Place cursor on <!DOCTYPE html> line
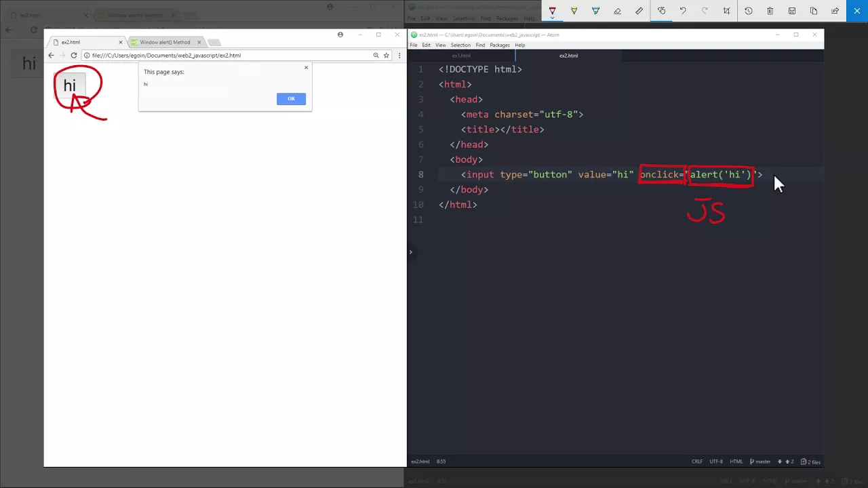 coord(480,69)
